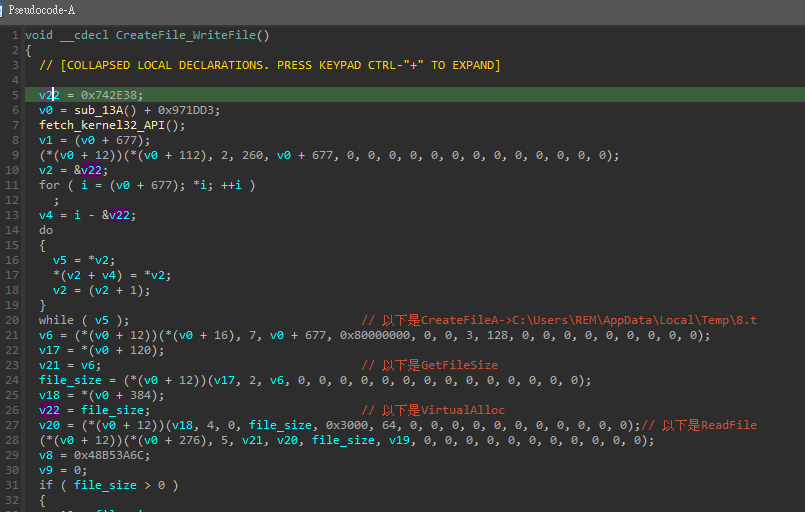Expand the collapsed local declarations comment
The height and width of the screenshot is (512, 805).
point(270,65)
